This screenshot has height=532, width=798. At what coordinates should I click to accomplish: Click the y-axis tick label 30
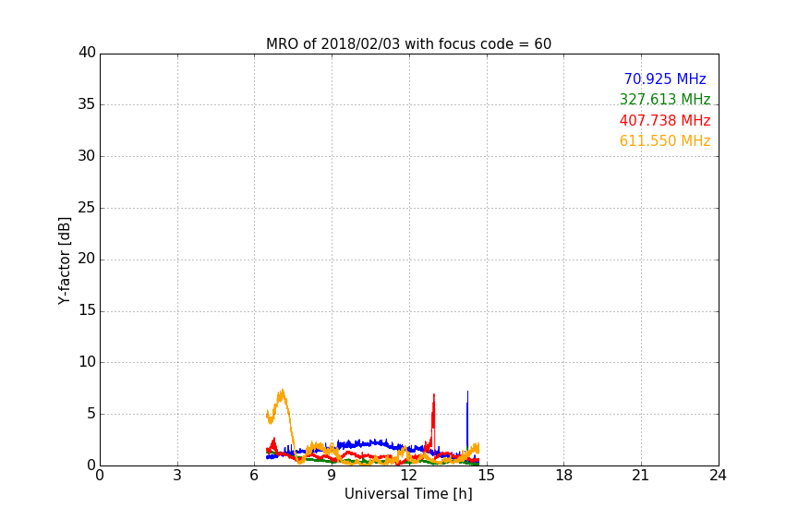click(87, 156)
